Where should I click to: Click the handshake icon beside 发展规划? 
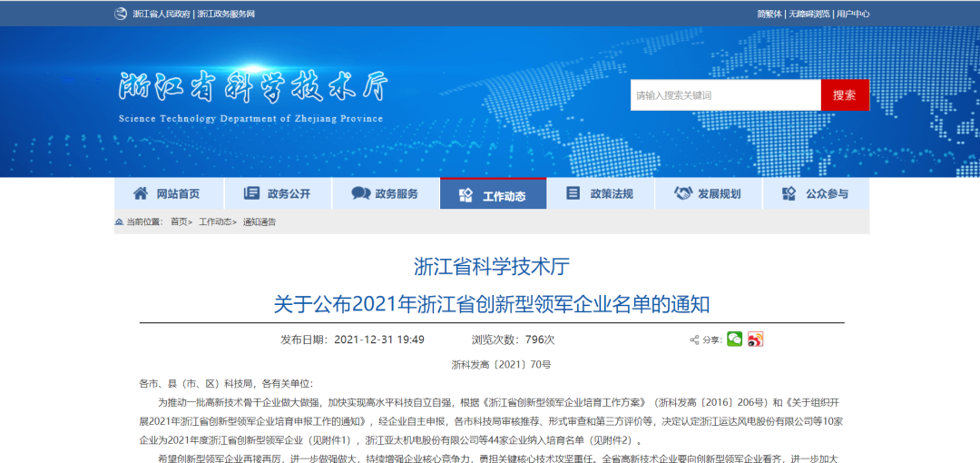683,193
